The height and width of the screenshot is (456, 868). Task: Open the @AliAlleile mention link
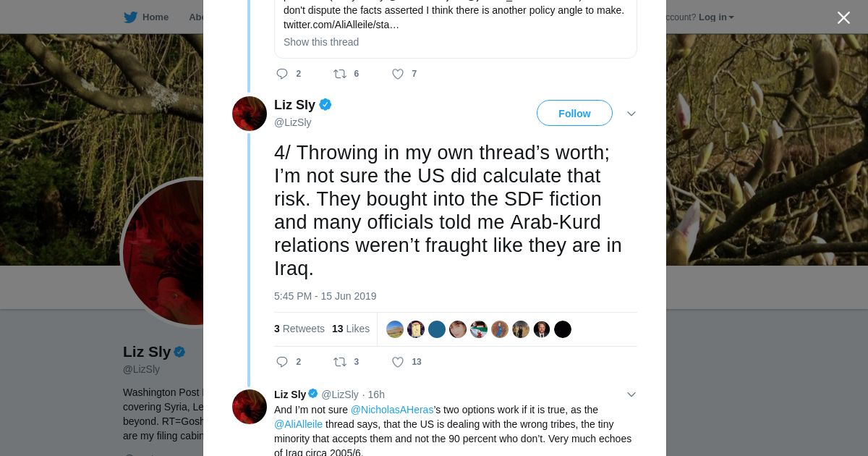click(x=298, y=424)
